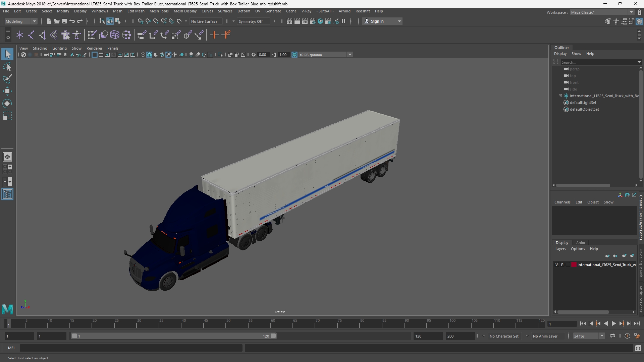Image resolution: width=644 pixels, height=362 pixels.
Task: Select defaultLightSet in the Outliner
Action: coord(583,103)
